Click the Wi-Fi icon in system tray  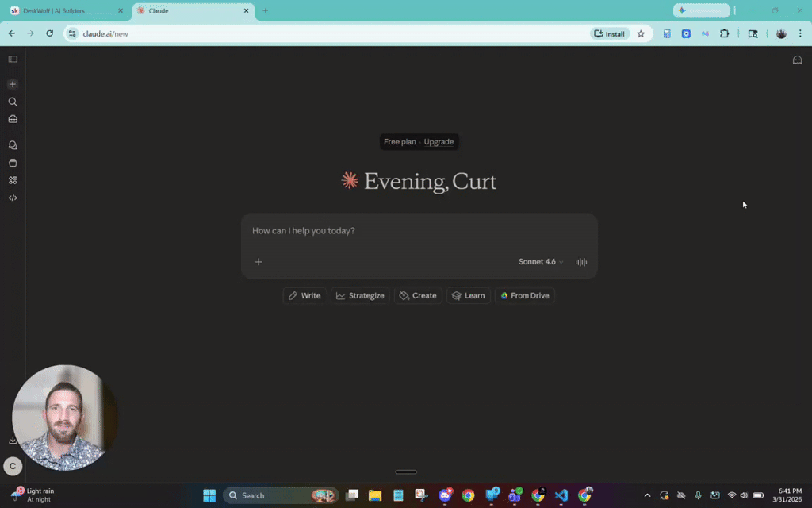pyautogui.click(x=732, y=495)
